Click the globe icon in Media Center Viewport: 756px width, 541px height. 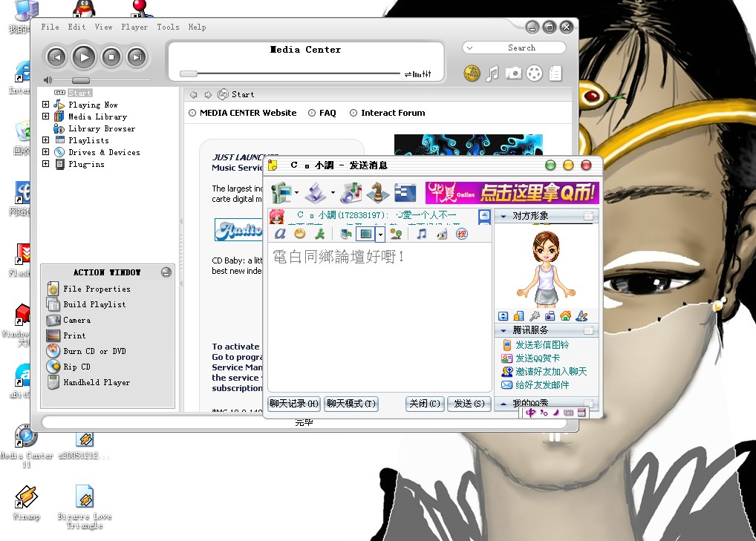coord(472,73)
